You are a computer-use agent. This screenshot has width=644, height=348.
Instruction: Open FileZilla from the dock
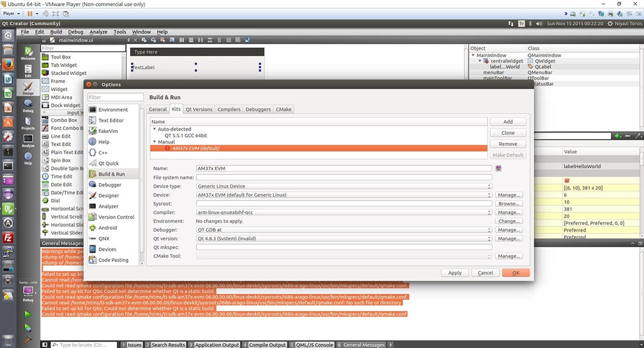tap(8, 237)
